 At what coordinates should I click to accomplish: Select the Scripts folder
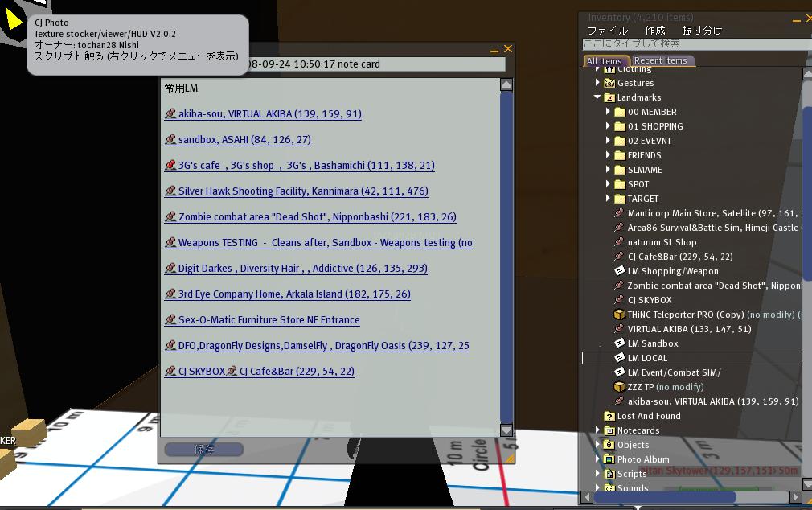(x=632, y=474)
